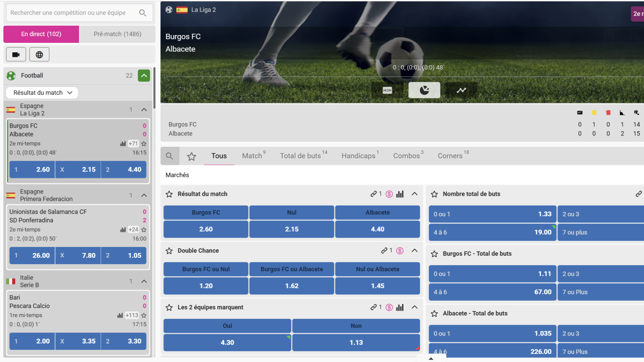Open the Résultat du match dropdown
Viewport: 644px width, 362px height.
[x=42, y=93]
